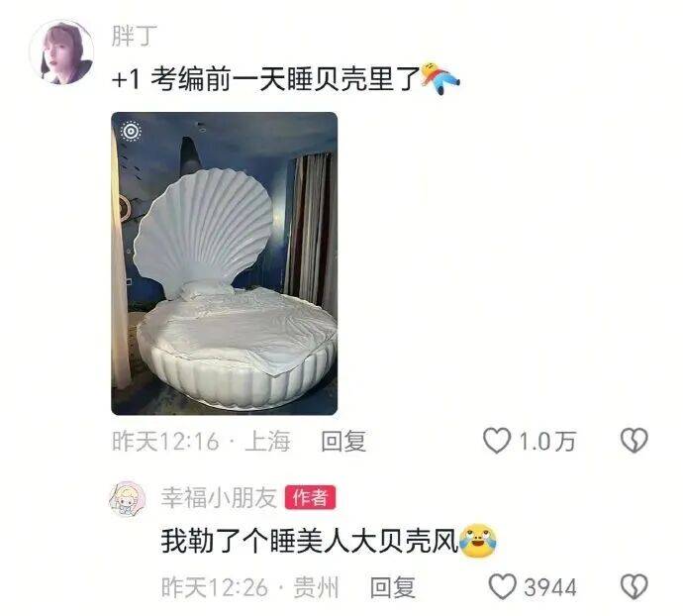Tap the 1.0万 like count
The width and height of the screenshot is (683, 616).
547,441
